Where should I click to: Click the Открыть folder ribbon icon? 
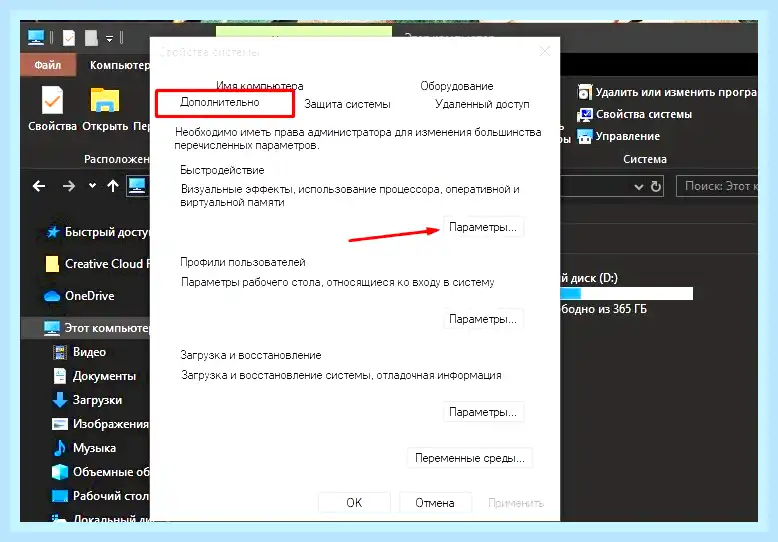(x=105, y=100)
